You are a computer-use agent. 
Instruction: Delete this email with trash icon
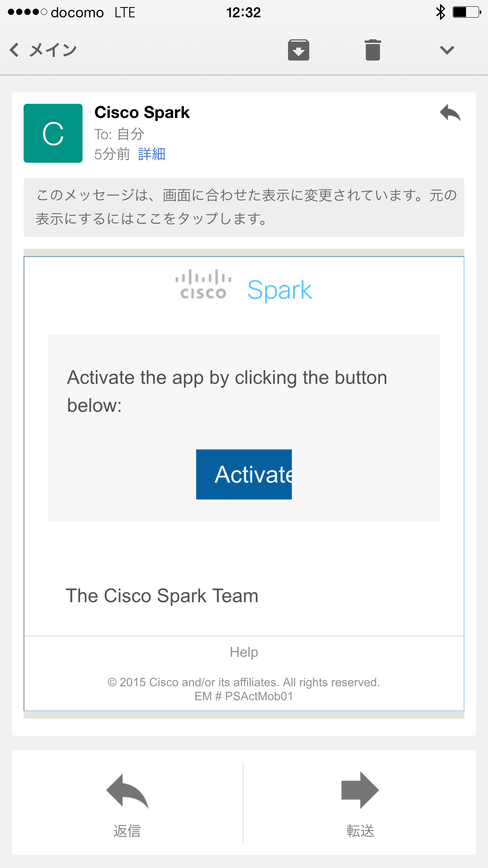point(372,50)
